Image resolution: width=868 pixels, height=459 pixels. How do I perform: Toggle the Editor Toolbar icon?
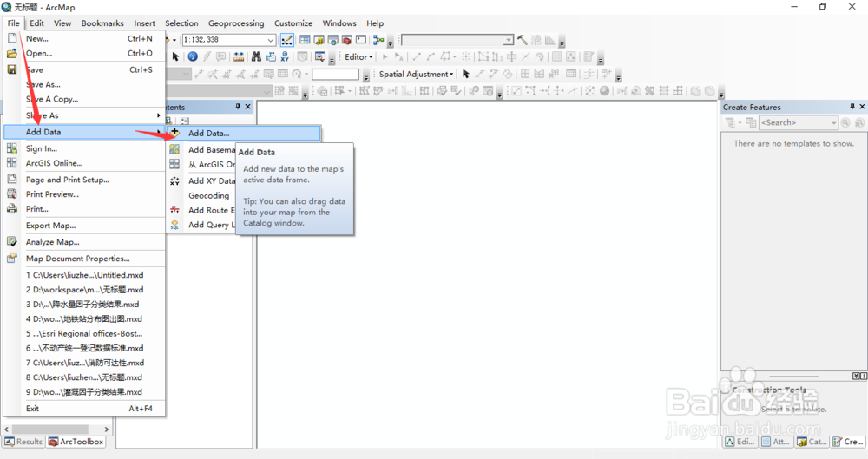click(x=286, y=40)
